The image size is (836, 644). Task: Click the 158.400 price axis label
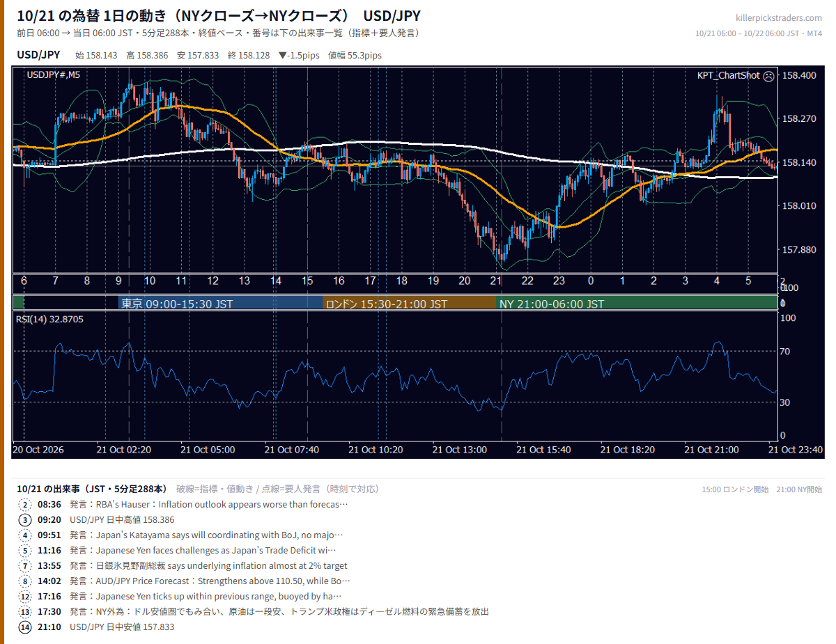coord(799,75)
